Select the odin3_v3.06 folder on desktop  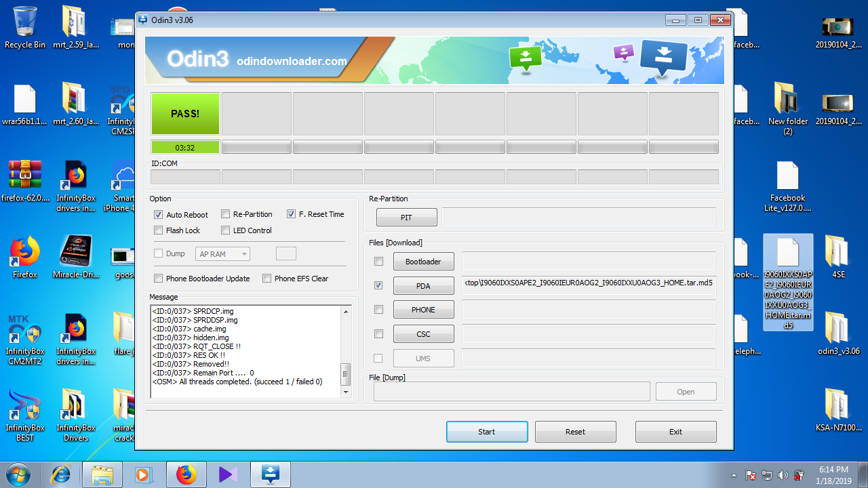tap(839, 334)
